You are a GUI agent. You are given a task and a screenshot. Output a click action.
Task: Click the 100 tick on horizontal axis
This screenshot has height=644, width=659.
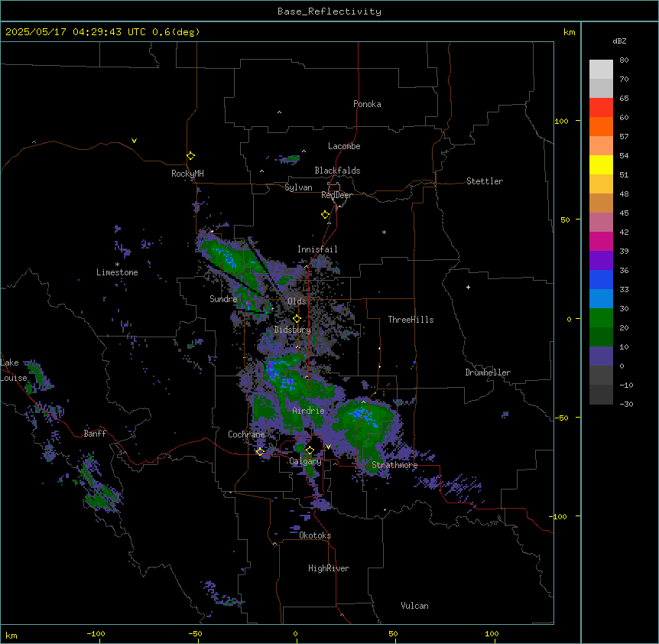point(492,633)
